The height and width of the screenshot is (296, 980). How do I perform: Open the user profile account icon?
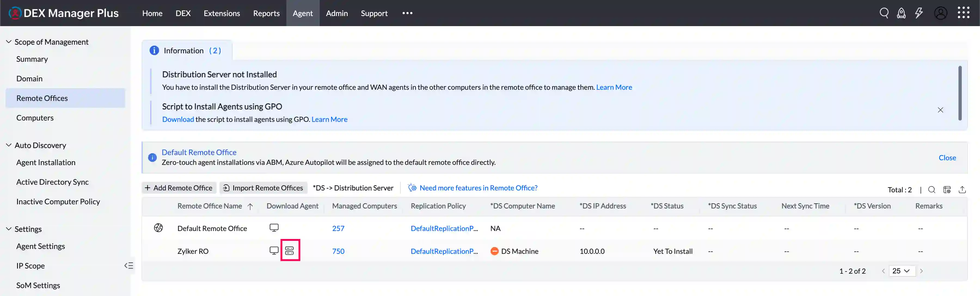tap(941, 13)
